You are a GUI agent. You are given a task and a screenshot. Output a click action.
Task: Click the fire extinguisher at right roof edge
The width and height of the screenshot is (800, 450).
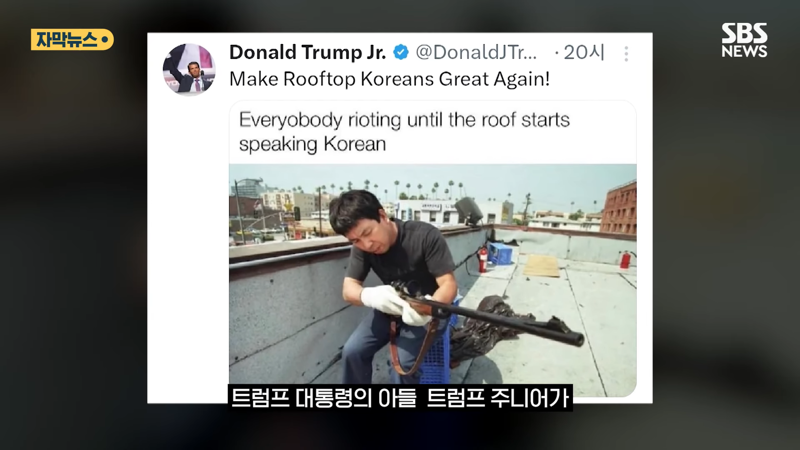pos(626,259)
